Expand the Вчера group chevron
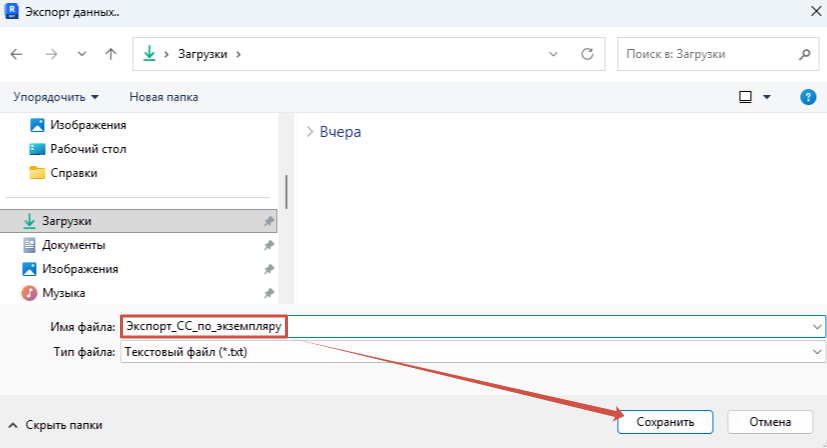 pyautogui.click(x=310, y=131)
